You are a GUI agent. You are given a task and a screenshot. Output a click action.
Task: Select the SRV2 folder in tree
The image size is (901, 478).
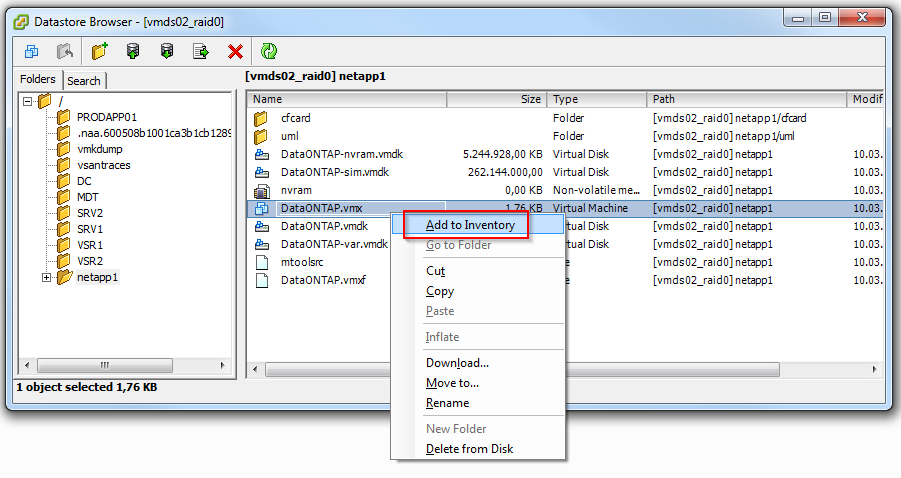point(90,213)
